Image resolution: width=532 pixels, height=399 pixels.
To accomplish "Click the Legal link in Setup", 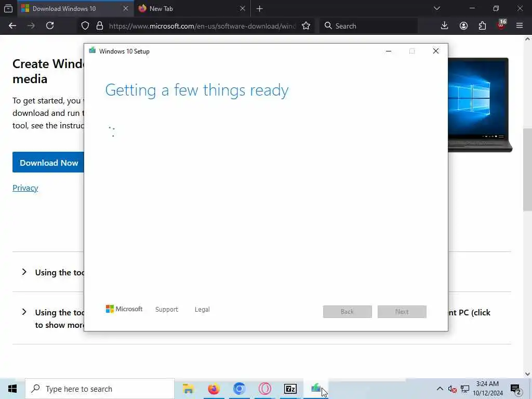I will (202, 310).
